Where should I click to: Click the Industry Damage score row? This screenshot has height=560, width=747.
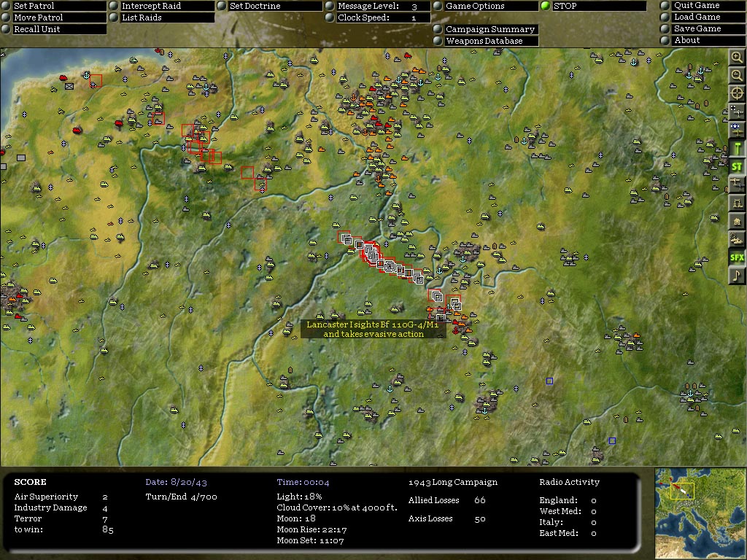pos(61,507)
